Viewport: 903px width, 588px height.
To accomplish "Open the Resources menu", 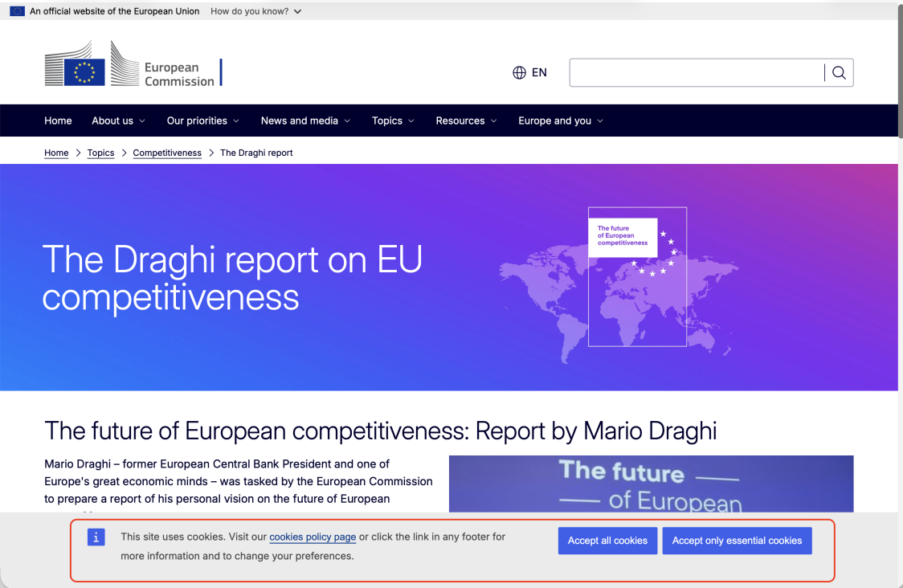I will click(x=466, y=120).
